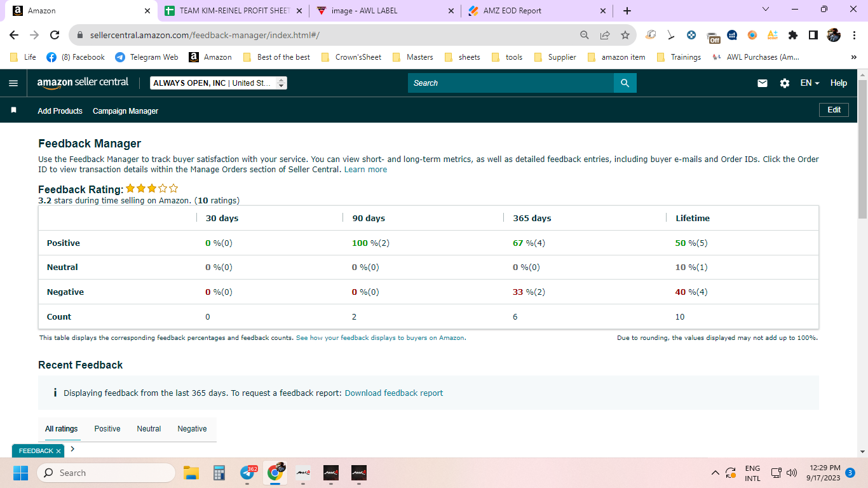Click the orange circle extension icon

click(752, 36)
